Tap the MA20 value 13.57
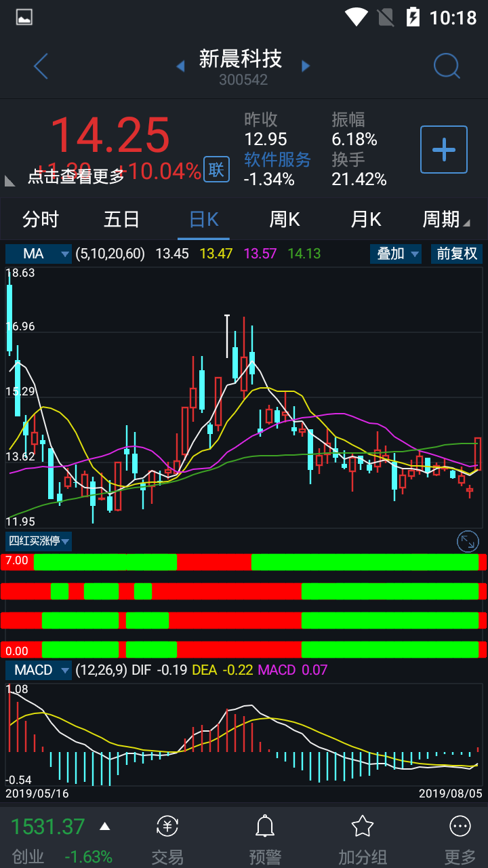 pos(260,254)
